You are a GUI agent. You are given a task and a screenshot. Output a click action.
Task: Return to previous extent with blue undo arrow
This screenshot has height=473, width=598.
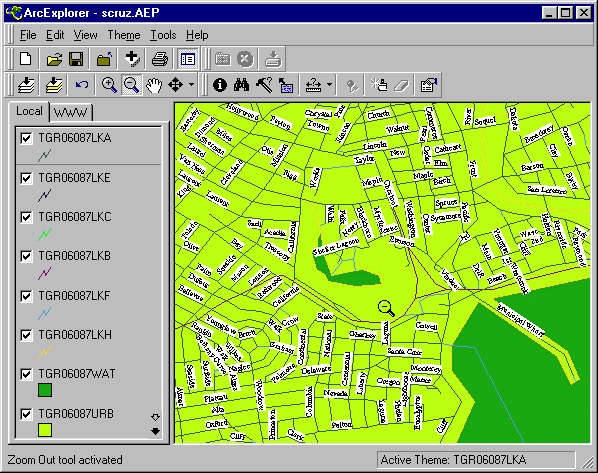click(82, 85)
